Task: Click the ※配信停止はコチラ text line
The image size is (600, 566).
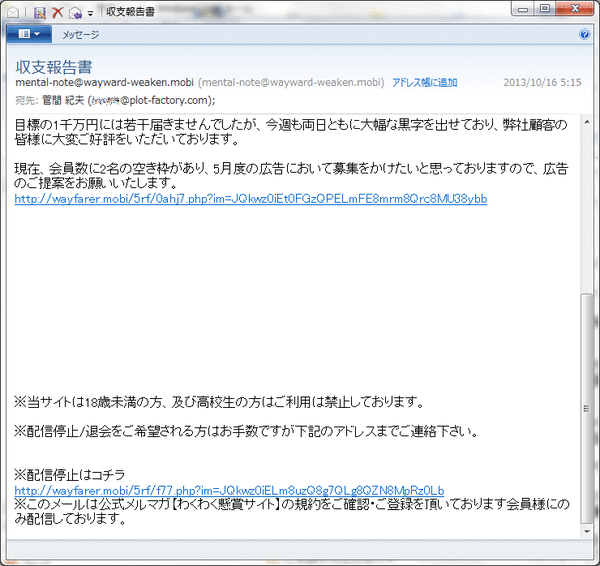Action: click(x=70, y=475)
